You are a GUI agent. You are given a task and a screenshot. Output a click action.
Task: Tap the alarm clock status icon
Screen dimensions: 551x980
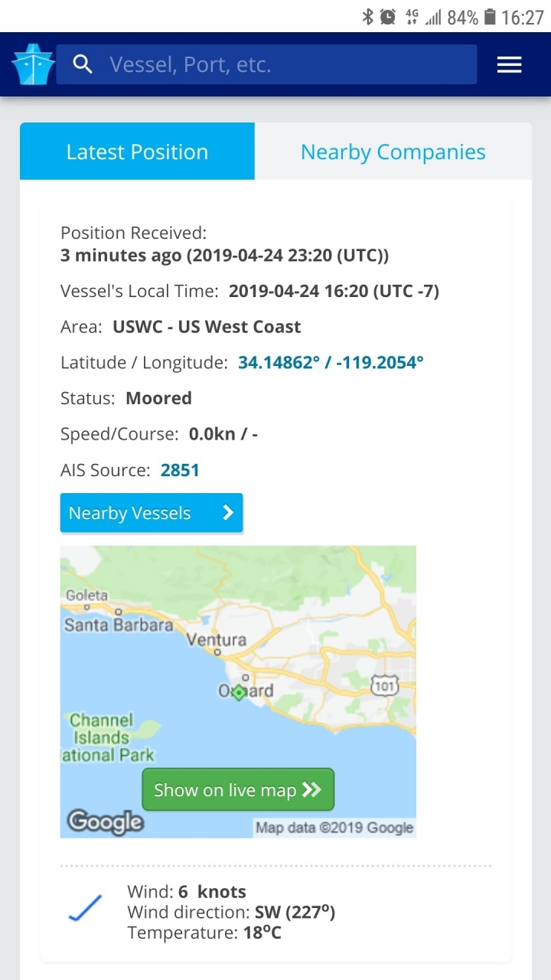388,17
